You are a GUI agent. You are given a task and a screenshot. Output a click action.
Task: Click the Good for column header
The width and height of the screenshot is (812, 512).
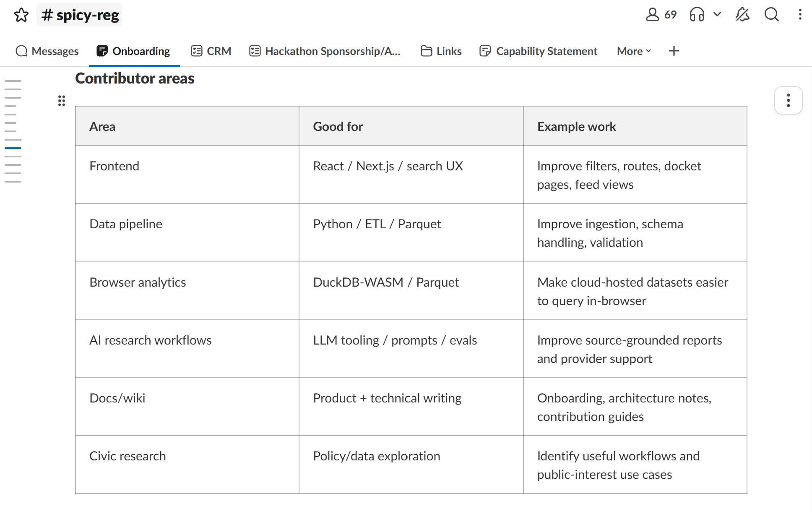point(411,126)
